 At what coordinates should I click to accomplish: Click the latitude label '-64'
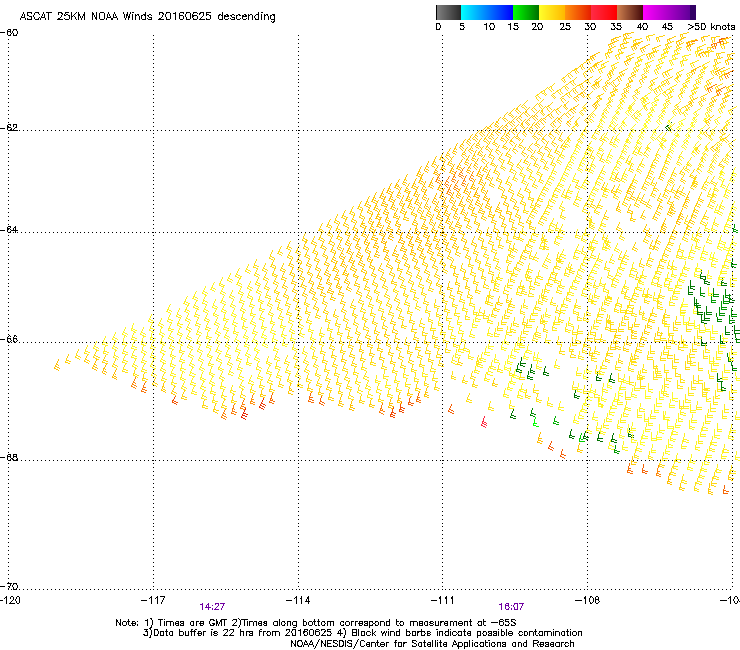[x=9, y=230]
